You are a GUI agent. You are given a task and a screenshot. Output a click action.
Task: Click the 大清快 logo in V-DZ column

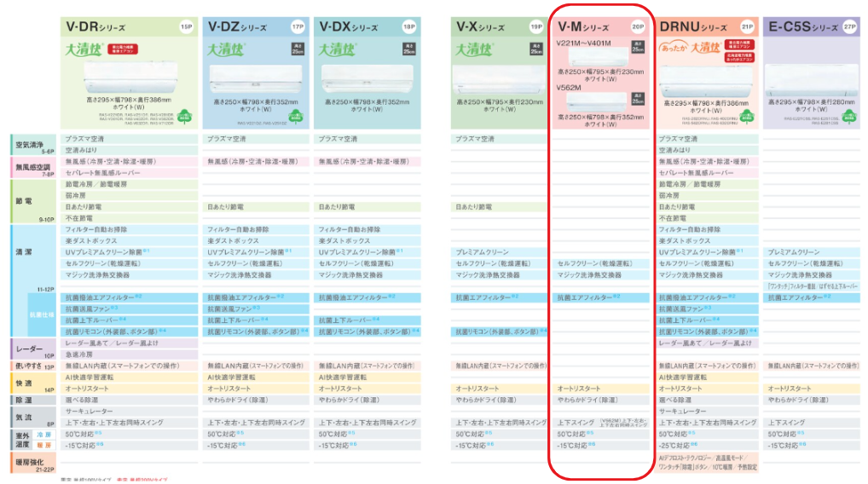226,49
